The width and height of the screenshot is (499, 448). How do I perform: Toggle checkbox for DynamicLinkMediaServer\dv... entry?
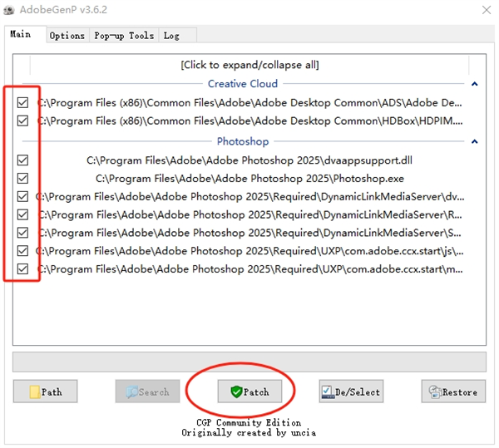click(22, 196)
